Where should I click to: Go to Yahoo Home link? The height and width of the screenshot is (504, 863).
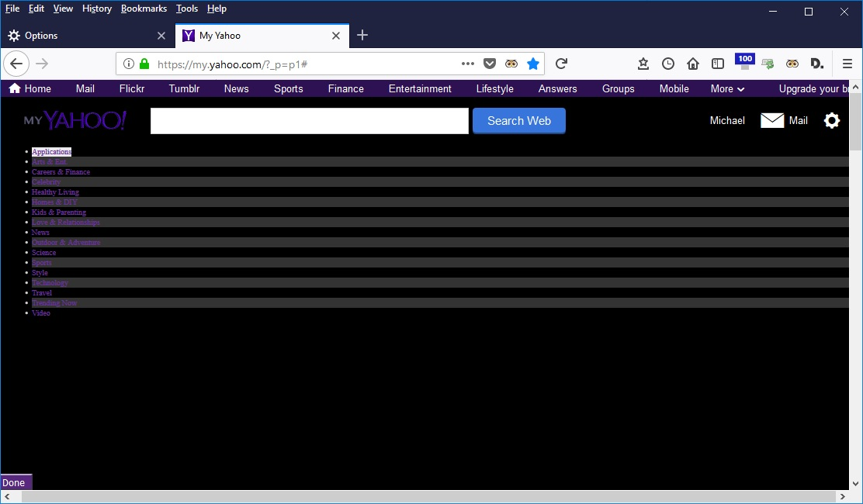click(30, 88)
